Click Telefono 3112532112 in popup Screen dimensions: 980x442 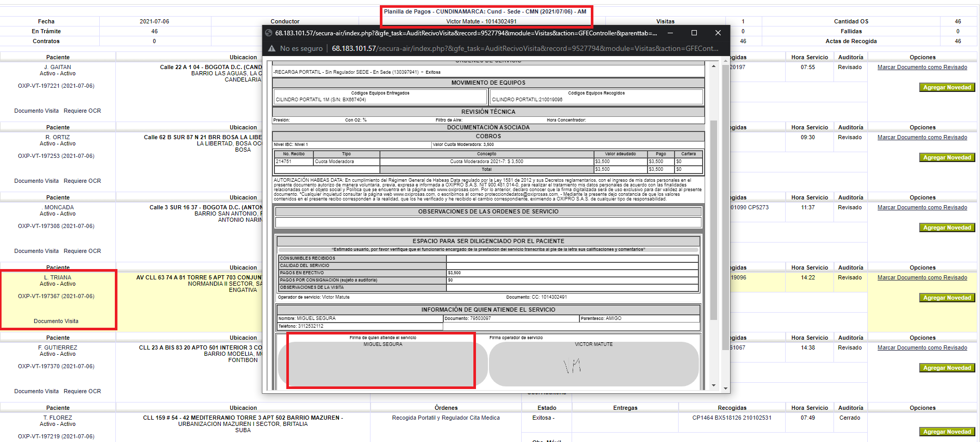coord(360,326)
